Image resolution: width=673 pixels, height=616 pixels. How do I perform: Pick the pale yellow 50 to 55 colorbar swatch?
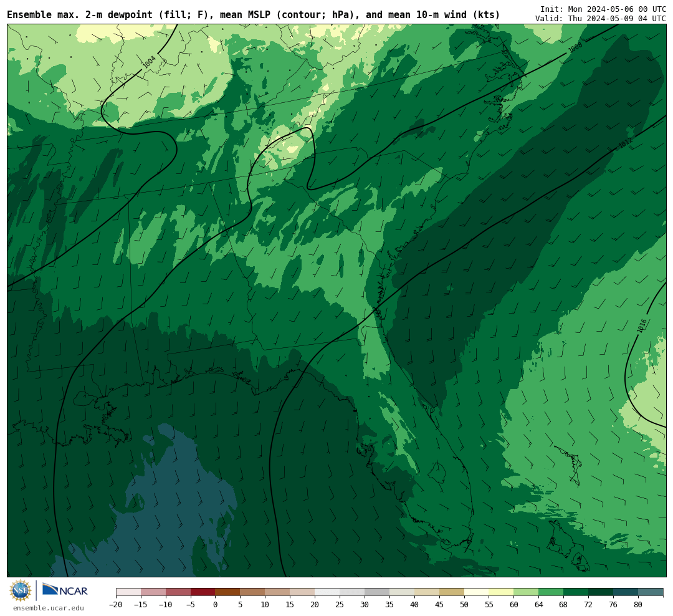pos(476,592)
